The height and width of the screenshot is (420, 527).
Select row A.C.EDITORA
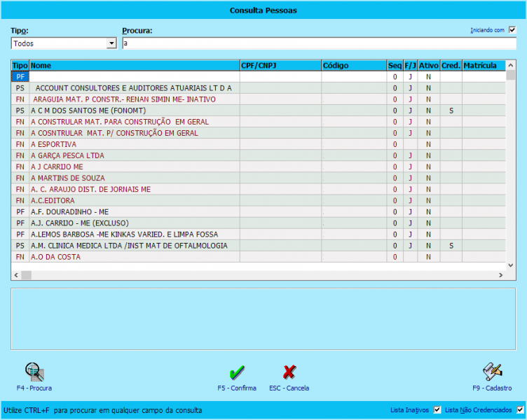tap(259, 200)
